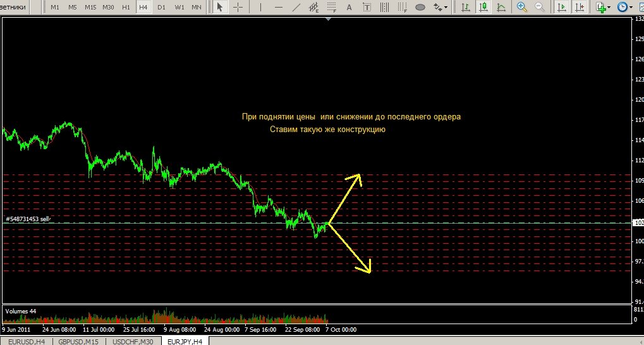Insert Fibonacci time zones tool

click(x=403, y=7)
